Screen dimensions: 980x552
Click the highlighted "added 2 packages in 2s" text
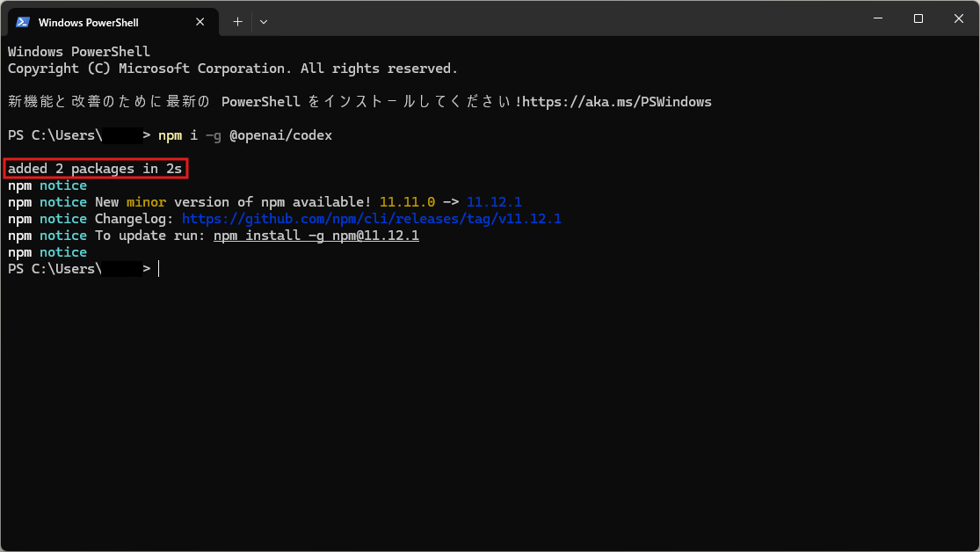(x=96, y=169)
